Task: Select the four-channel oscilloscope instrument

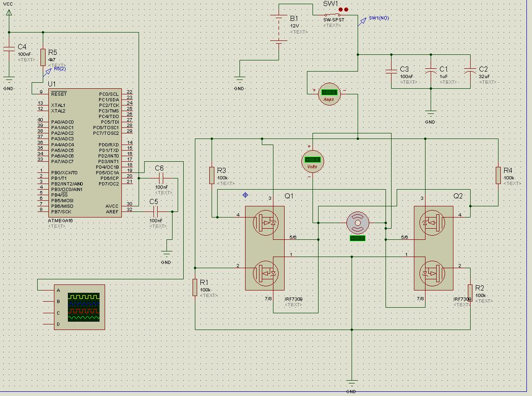Action: pyautogui.click(x=80, y=307)
